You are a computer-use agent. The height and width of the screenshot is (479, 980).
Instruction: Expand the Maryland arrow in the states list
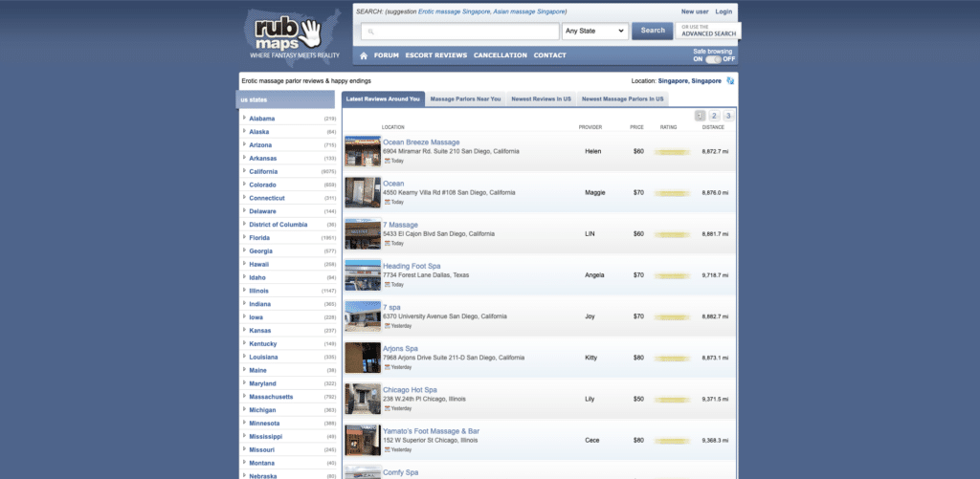point(244,382)
